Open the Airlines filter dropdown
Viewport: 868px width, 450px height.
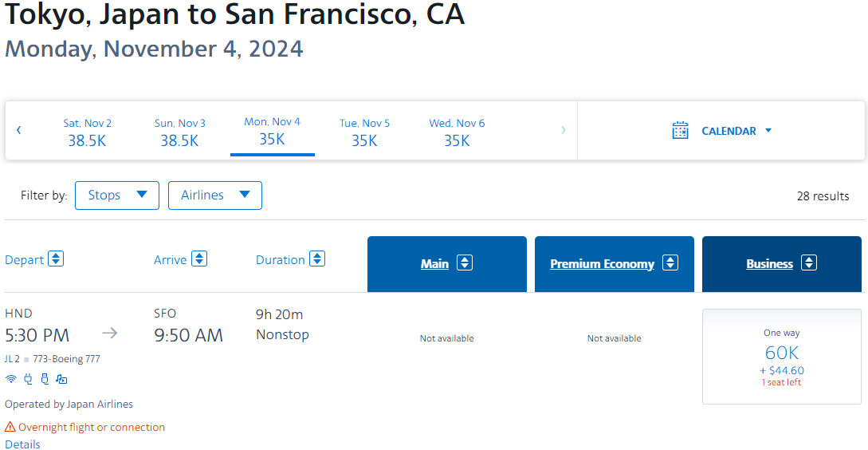(214, 195)
